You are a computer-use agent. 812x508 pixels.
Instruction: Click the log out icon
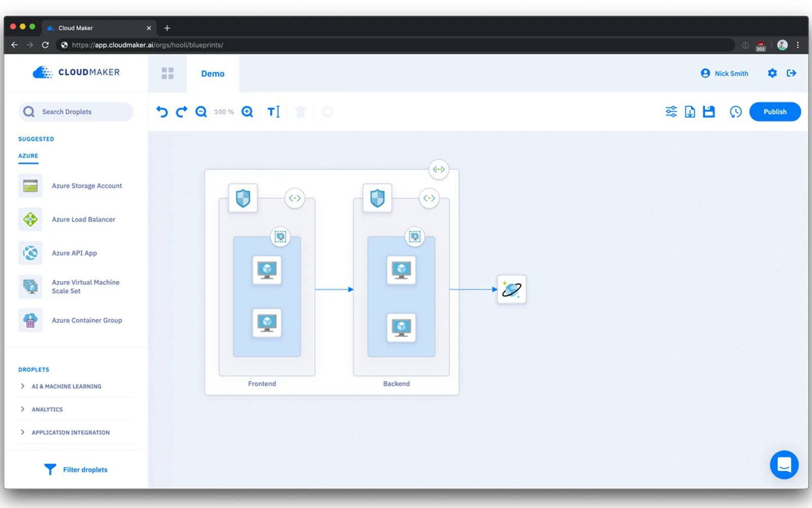[x=791, y=73]
